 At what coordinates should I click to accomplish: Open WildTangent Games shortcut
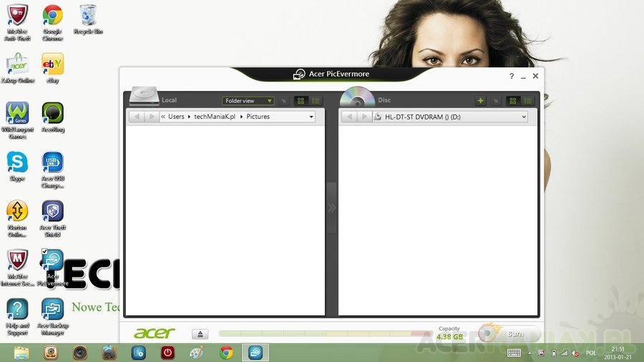coord(17,121)
